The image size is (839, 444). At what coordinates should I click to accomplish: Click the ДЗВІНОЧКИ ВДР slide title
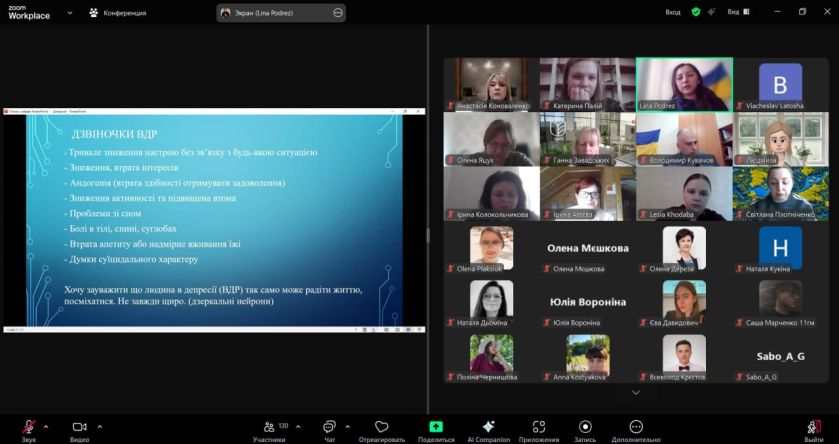pyautogui.click(x=114, y=134)
